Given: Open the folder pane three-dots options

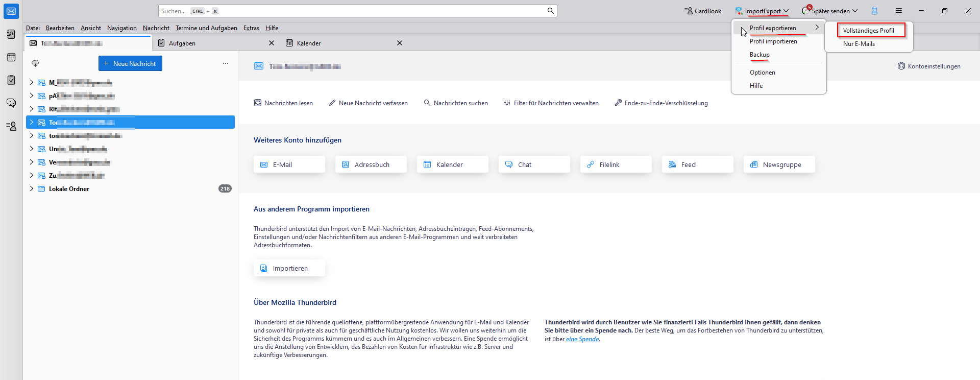Looking at the screenshot, I should [226, 63].
